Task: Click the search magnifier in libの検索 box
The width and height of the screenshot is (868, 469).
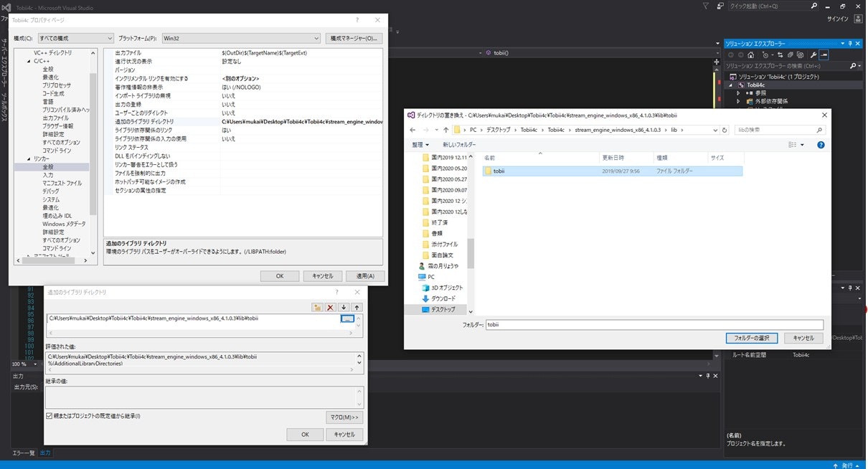Action: click(x=820, y=130)
